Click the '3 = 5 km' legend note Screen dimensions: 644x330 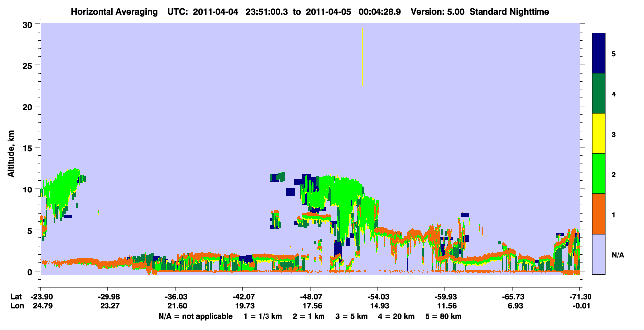(352, 316)
